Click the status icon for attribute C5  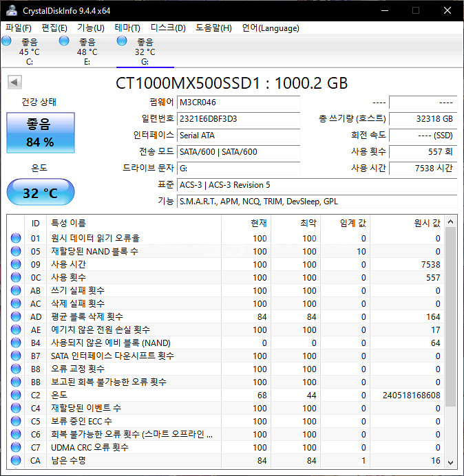[16, 421]
